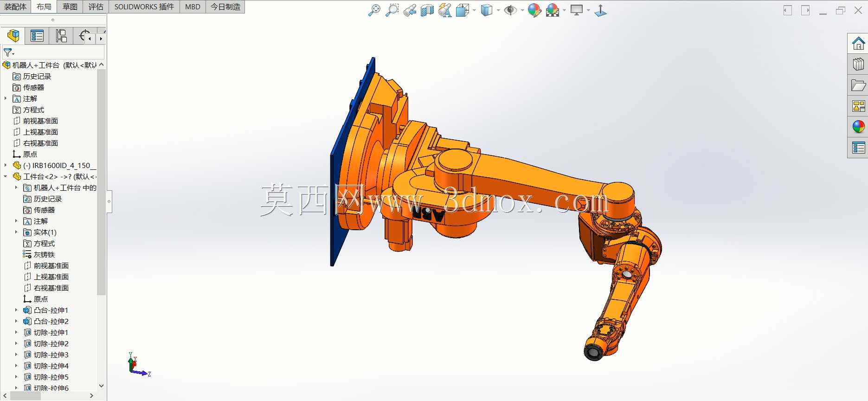Switch to the FeatureManager design tree tab
868x401 pixels.
13,36
